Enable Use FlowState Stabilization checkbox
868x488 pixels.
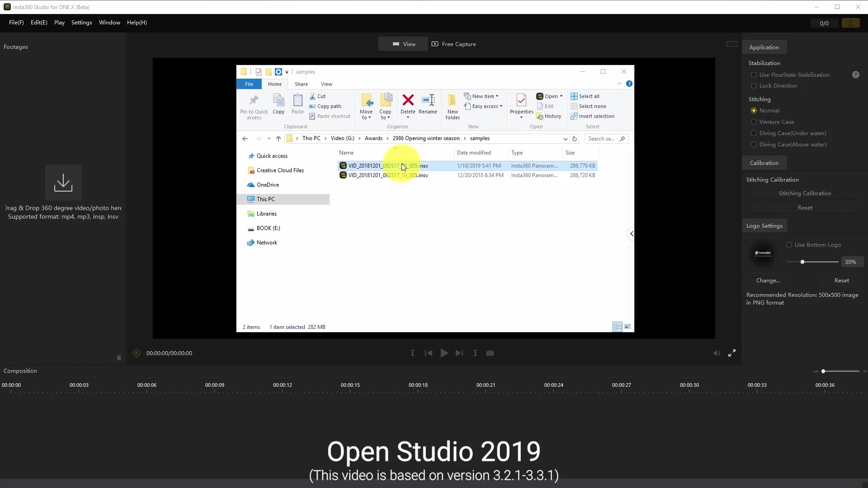pos(754,75)
